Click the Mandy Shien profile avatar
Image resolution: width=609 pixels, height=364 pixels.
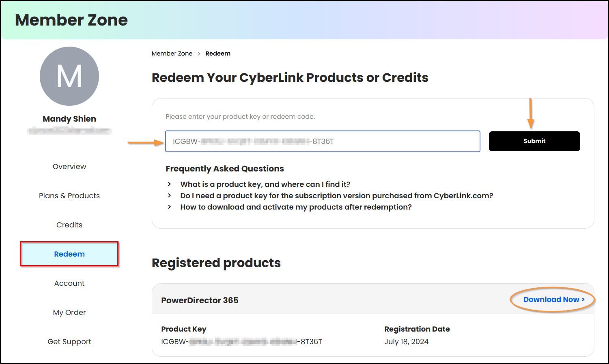click(69, 76)
